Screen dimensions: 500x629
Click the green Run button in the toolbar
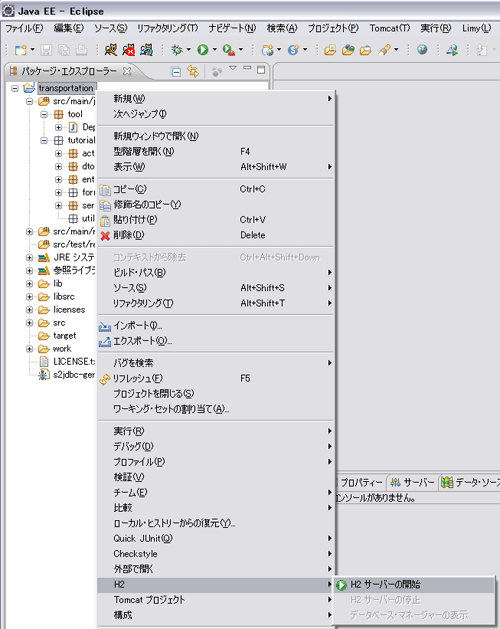tap(203, 50)
